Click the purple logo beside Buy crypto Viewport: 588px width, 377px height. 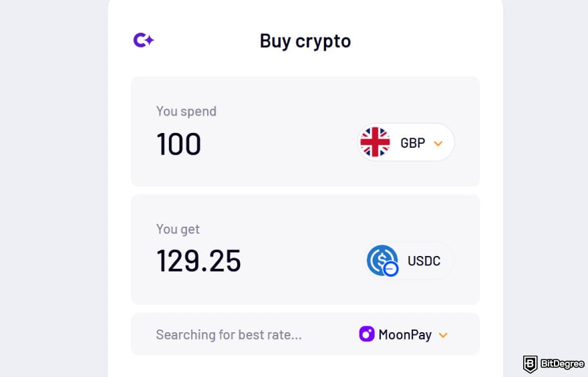point(144,41)
